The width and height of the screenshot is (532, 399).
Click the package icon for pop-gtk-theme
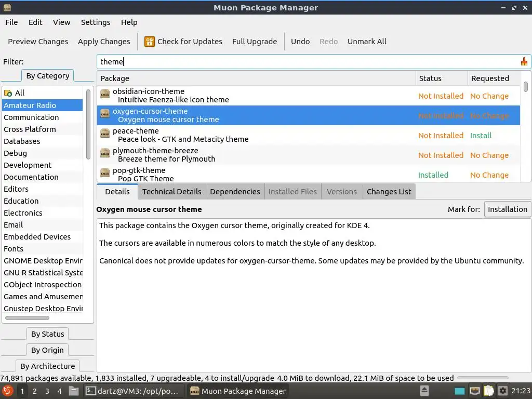pos(105,172)
